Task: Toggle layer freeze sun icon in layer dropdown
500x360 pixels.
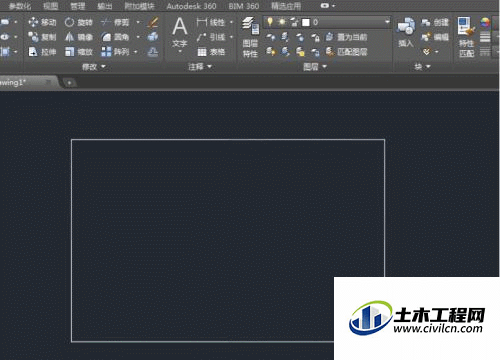Action: click(282, 22)
